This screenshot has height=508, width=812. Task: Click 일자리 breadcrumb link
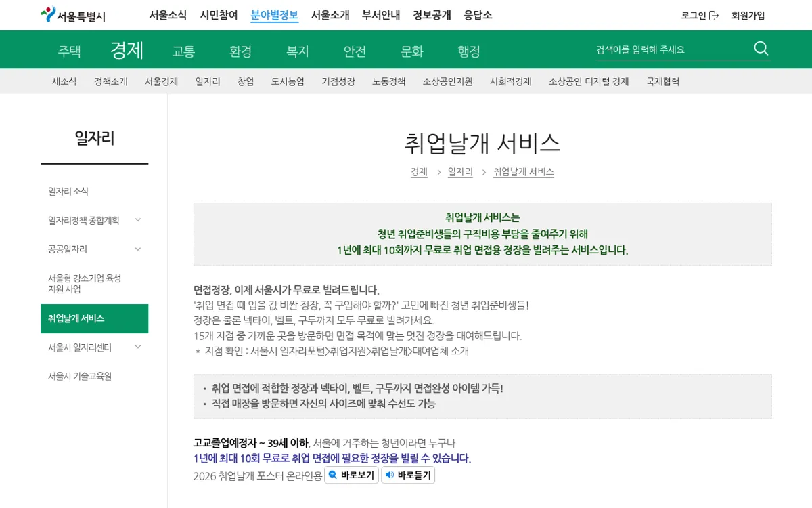click(460, 172)
